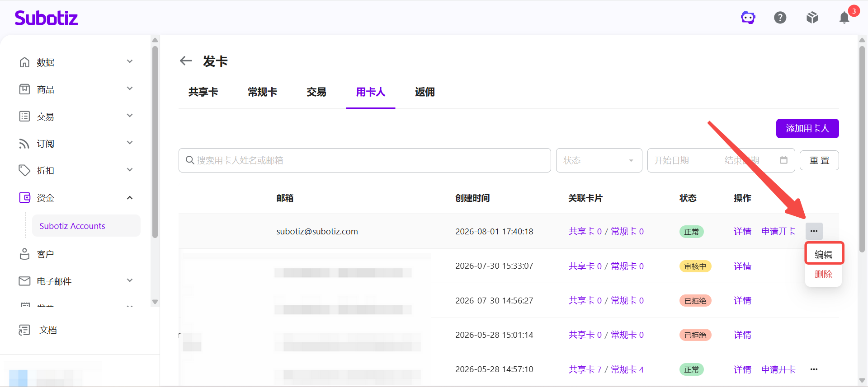
Task: Click the search magnifier icon
Action: tap(190, 160)
